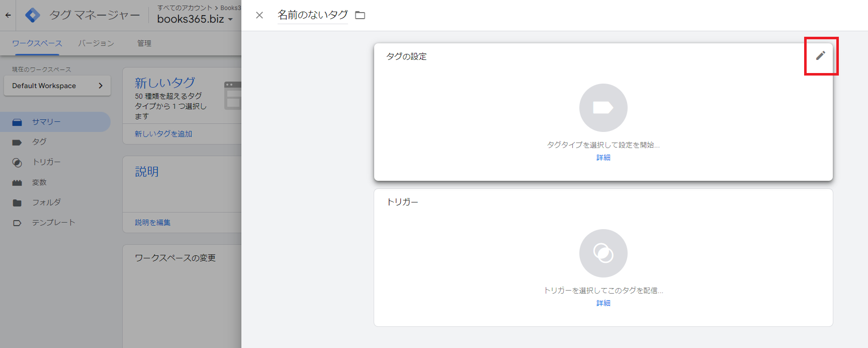Click the 新しいタグを追加 link
Viewport: 868px width, 348px height.
tap(163, 134)
